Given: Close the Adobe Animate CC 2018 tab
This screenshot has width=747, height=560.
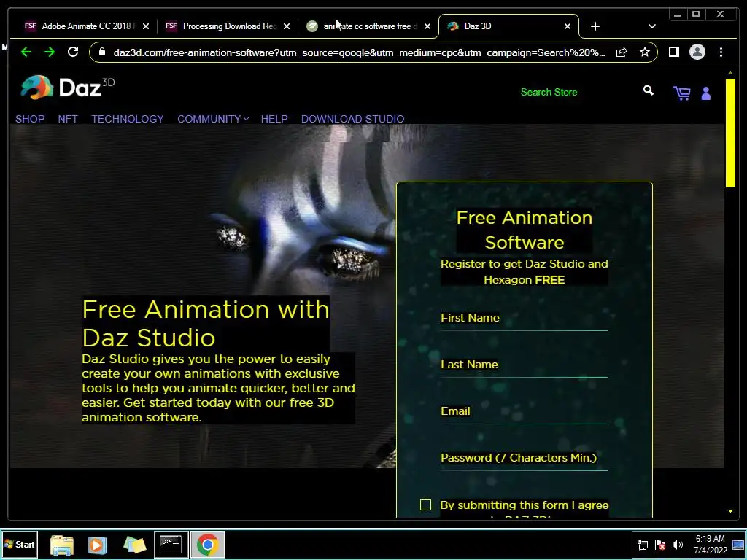Looking at the screenshot, I should click(146, 26).
